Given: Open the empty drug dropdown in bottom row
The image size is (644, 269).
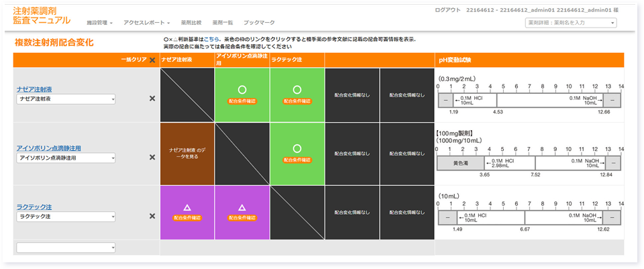Looking at the screenshot, I should point(66,248).
